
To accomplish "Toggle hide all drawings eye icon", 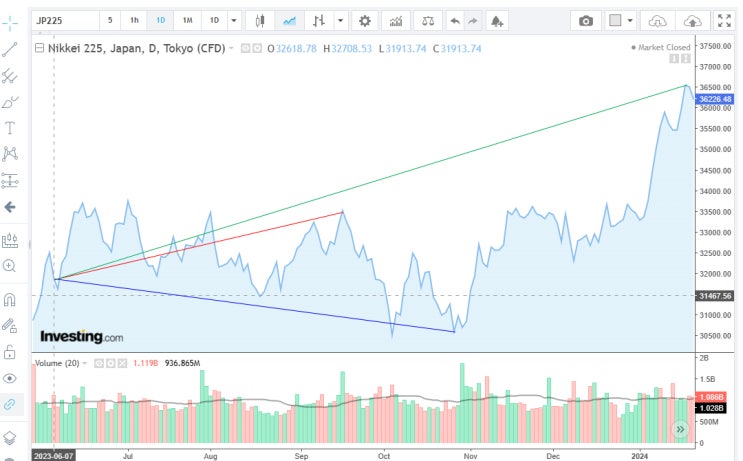I will pos(9,378).
